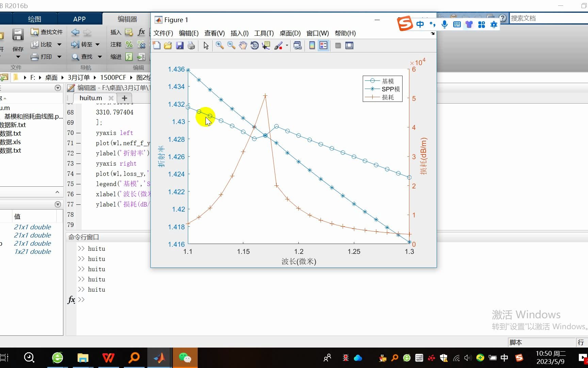Open Figure 查看(V) menu

point(214,33)
